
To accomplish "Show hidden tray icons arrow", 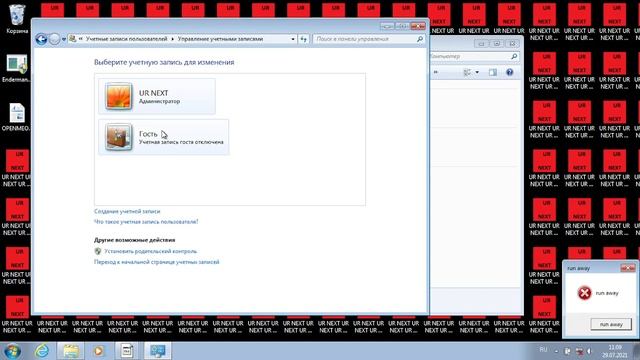I will (556, 351).
